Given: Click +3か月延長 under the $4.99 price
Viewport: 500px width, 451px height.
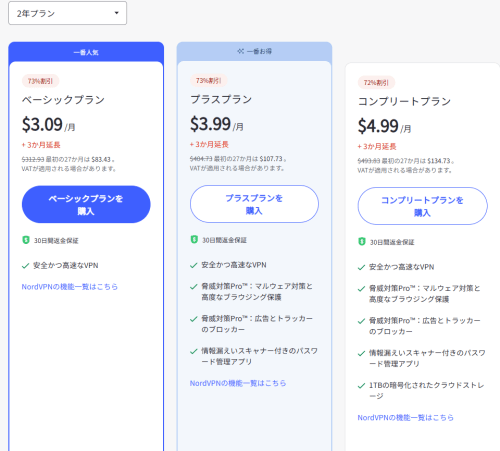Looking at the screenshot, I should point(377,146).
